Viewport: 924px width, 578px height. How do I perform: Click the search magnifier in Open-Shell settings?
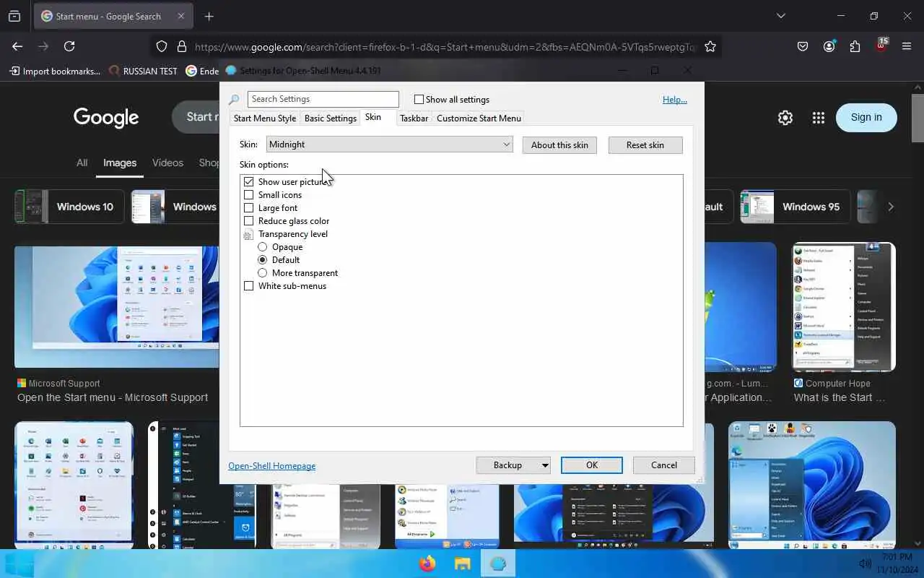234,100
